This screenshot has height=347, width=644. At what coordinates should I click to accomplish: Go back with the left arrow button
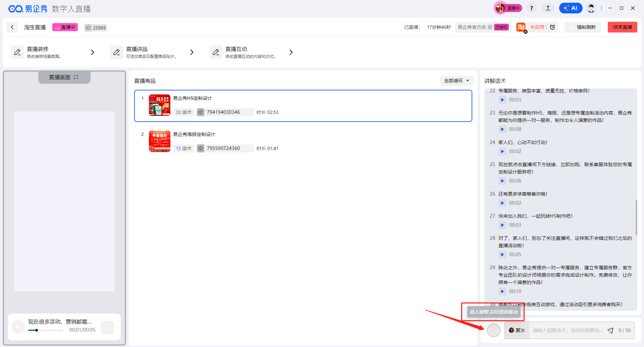(x=12, y=27)
